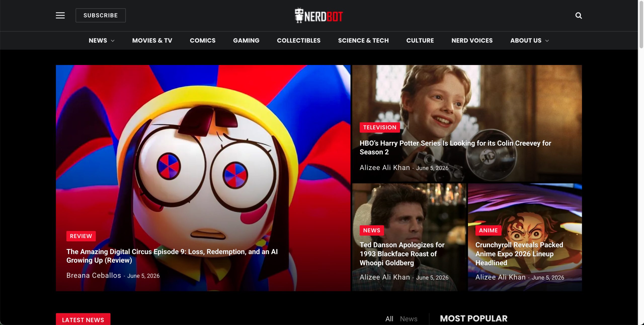This screenshot has height=325, width=644.
Task: Open ABOUT US menu item
Action: 526,41
